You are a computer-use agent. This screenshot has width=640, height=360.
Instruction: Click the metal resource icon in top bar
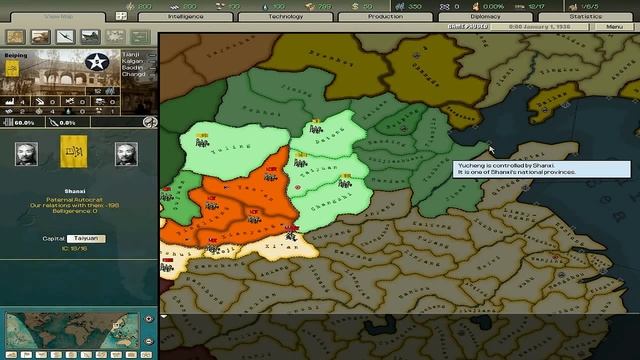pyautogui.click(x=174, y=7)
